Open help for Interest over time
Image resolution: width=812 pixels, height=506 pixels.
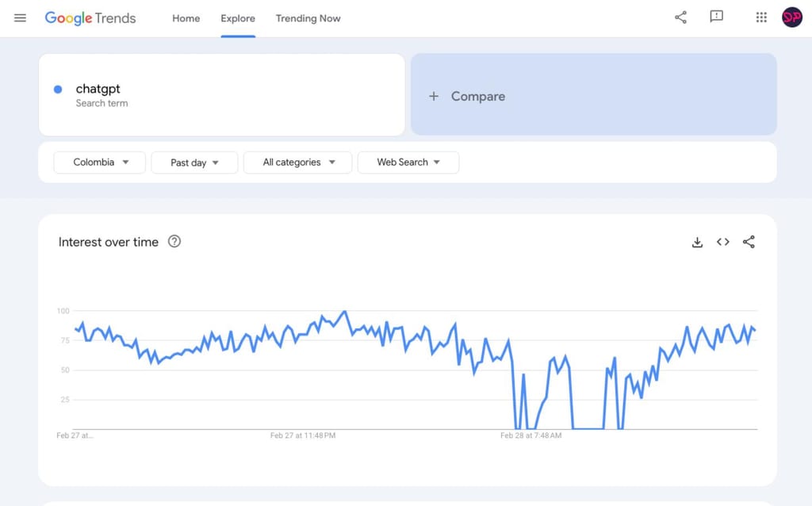tap(174, 241)
